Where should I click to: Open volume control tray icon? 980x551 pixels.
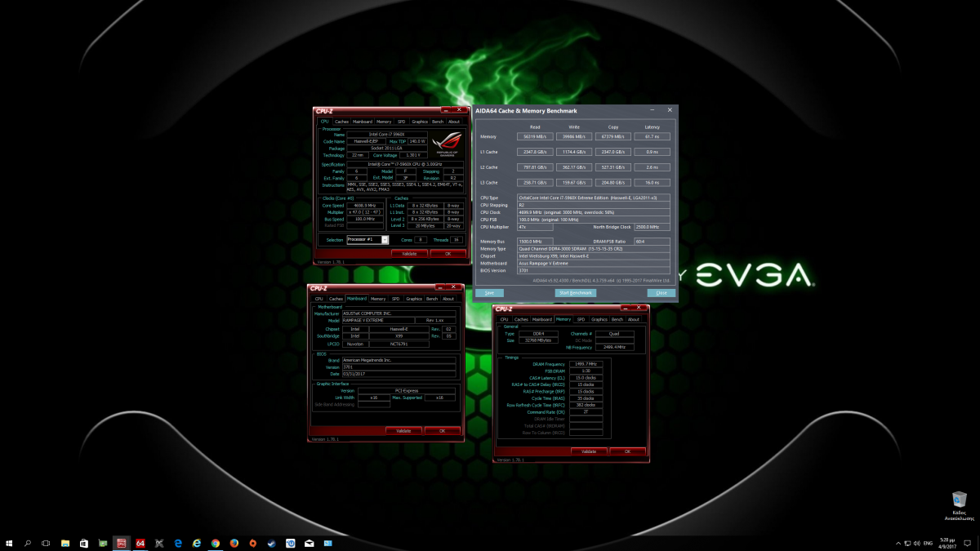click(916, 543)
